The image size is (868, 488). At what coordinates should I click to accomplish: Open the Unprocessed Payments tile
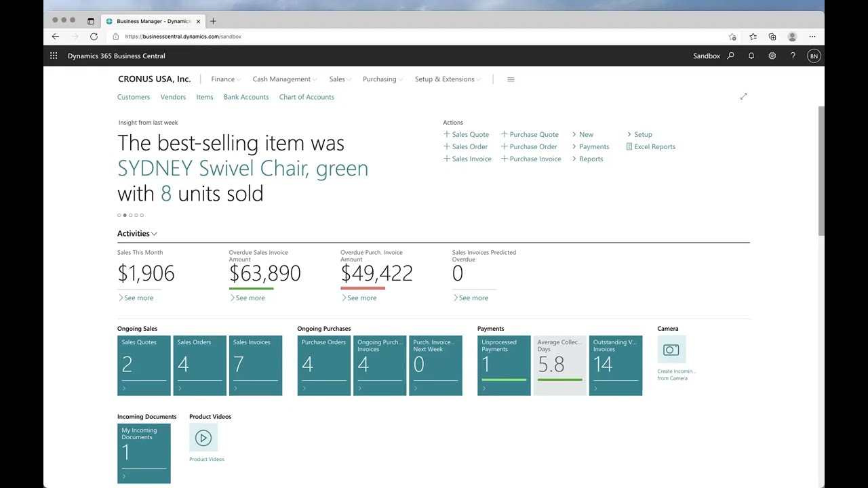point(504,365)
